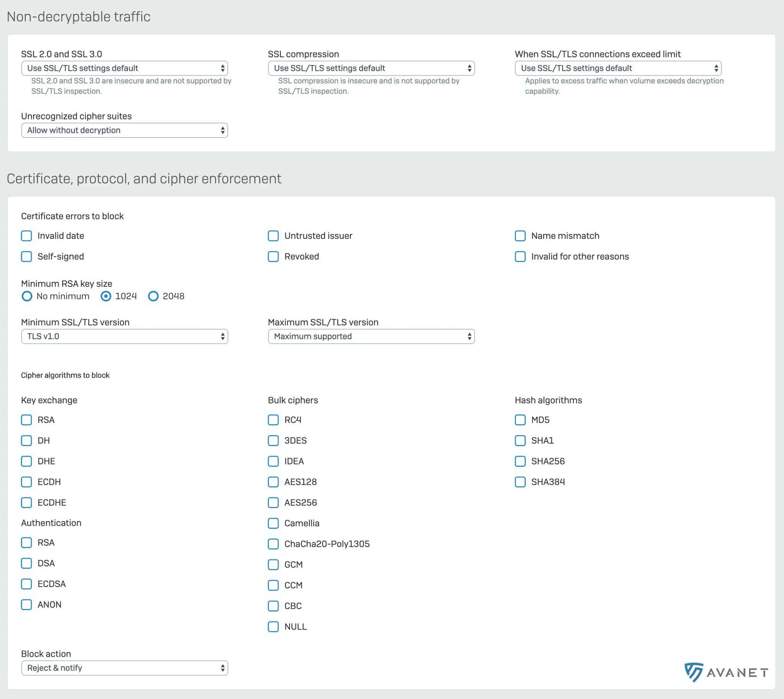The width and height of the screenshot is (784, 699).
Task: Choose No minimum RSA key size
Action: [x=27, y=296]
